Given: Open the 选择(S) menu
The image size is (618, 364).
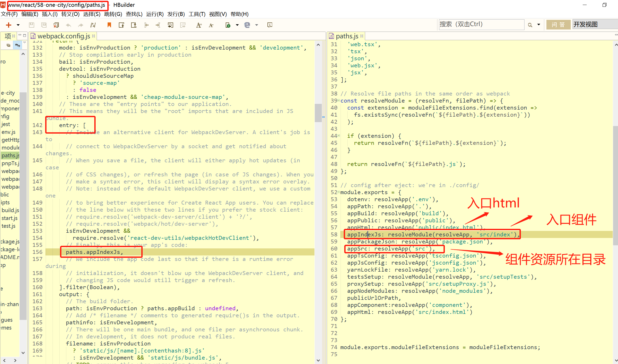Looking at the screenshot, I should point(92,14).
